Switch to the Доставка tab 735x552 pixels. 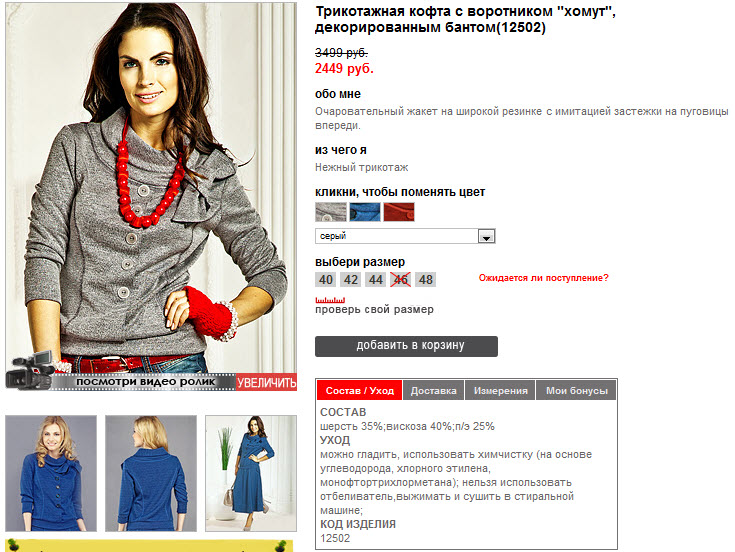[x=434, y=390]
